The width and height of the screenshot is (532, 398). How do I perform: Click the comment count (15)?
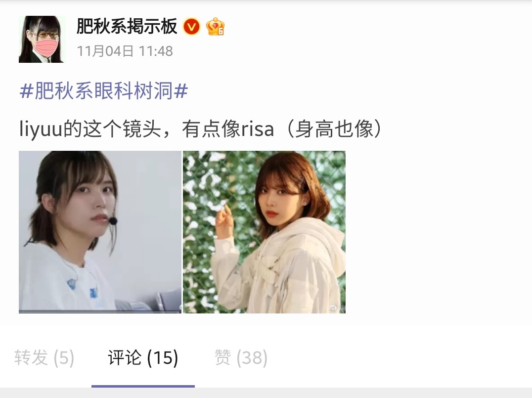coord(163,357)
